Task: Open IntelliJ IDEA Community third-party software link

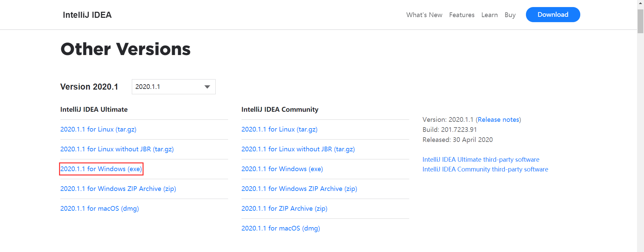Action: (x=485, y=169)
